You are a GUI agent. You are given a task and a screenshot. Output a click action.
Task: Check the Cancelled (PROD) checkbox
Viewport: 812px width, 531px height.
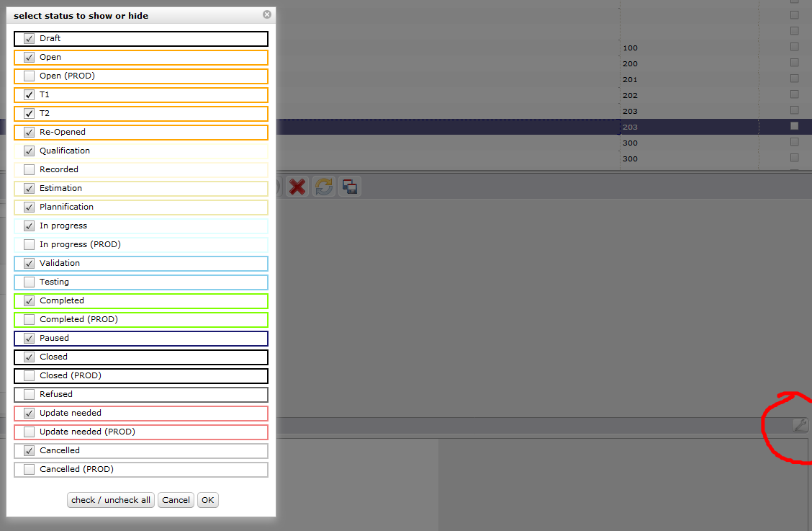click(x=30, y=470)
